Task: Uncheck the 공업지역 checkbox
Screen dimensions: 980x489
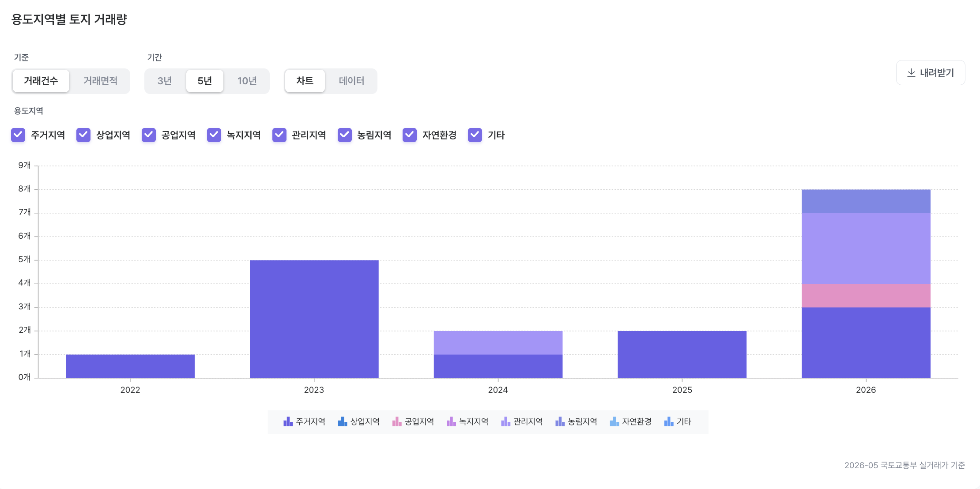Action: tap(149, 135)
